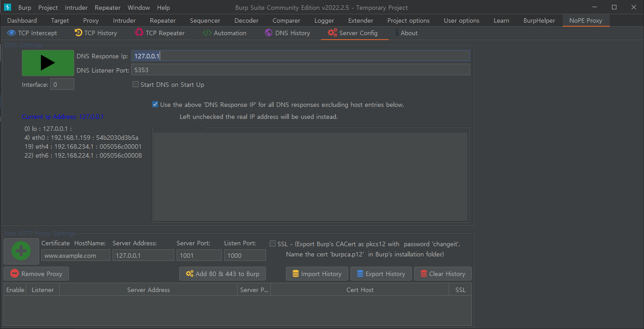
Task: Switch to the Dashboard tab
Action: 22,20
